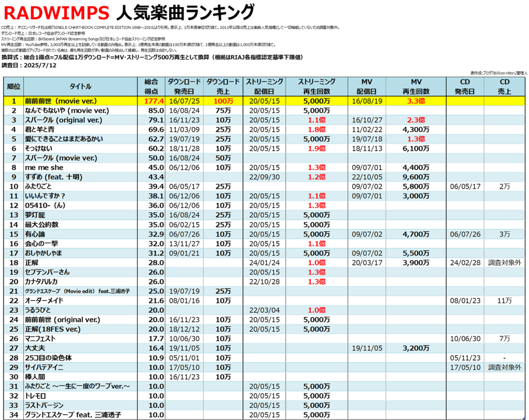Select the '総合得点' column header
The height and width of the screenshot is (420, 529).
[151, 86]
